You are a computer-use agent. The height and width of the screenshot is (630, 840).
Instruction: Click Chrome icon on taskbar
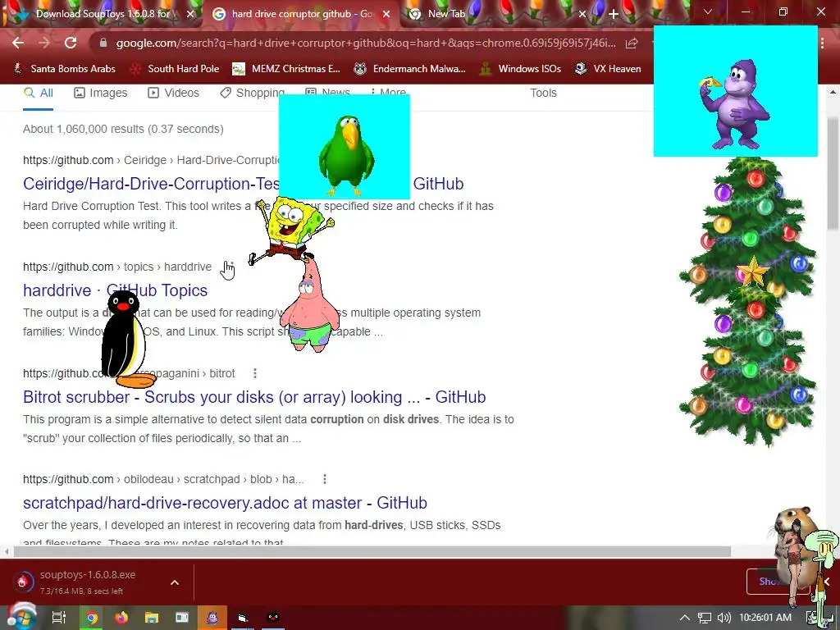tap(92, 618)
